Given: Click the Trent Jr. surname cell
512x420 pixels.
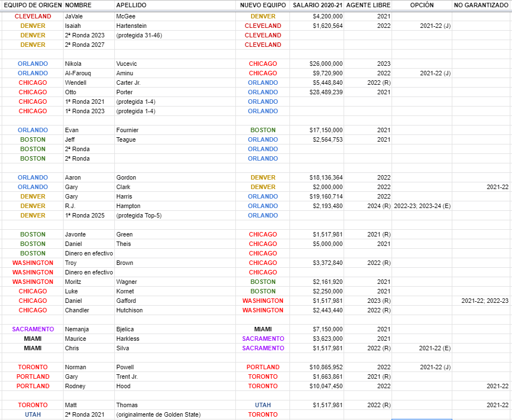Looking at the screenshot, I should (175, 376).
